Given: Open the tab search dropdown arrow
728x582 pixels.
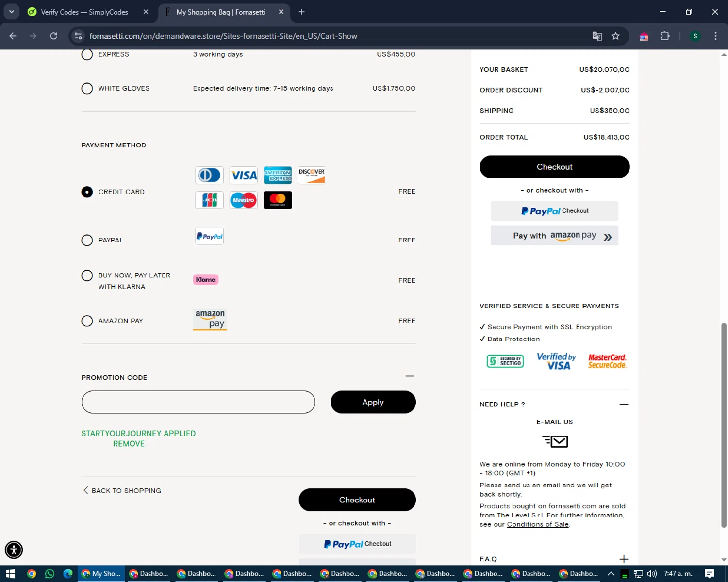Looking at the screenshot, I should 11,12.
